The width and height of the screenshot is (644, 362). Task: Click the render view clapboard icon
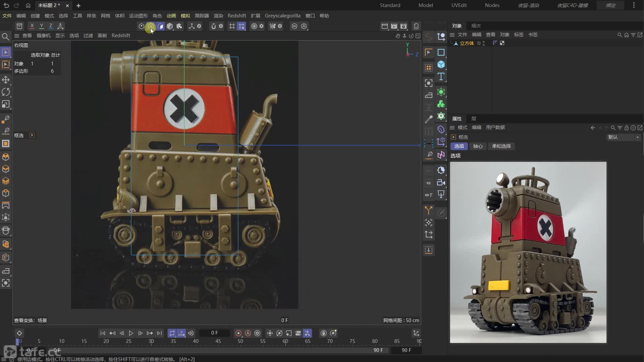(x=385, y=26)
